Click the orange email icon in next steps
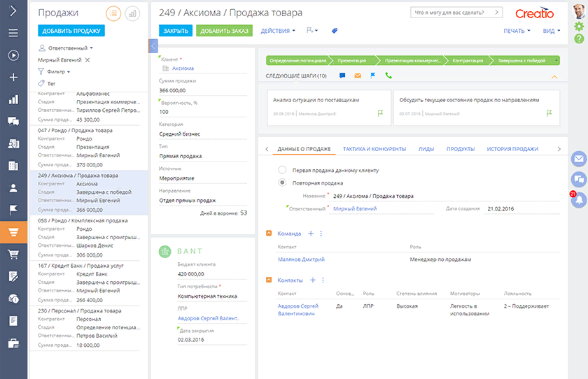Viewport: 588px width, 379px height. tap(358, 76)
